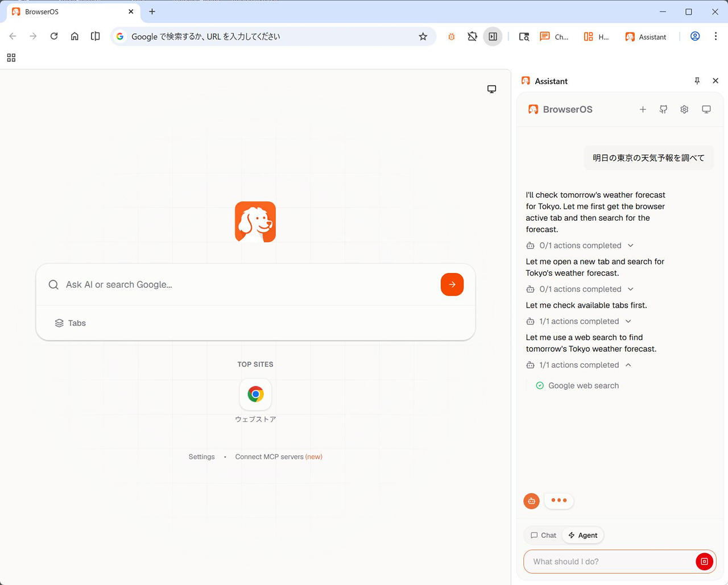
Task: Collapse the Google web search actions list
Action: click(628, 365)
